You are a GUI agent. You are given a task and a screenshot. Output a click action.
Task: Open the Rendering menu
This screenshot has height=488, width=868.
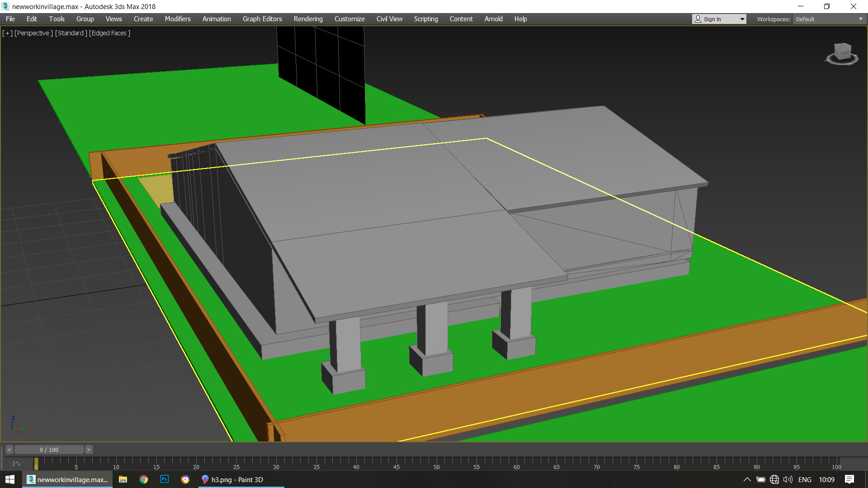[x=308, y=19]
